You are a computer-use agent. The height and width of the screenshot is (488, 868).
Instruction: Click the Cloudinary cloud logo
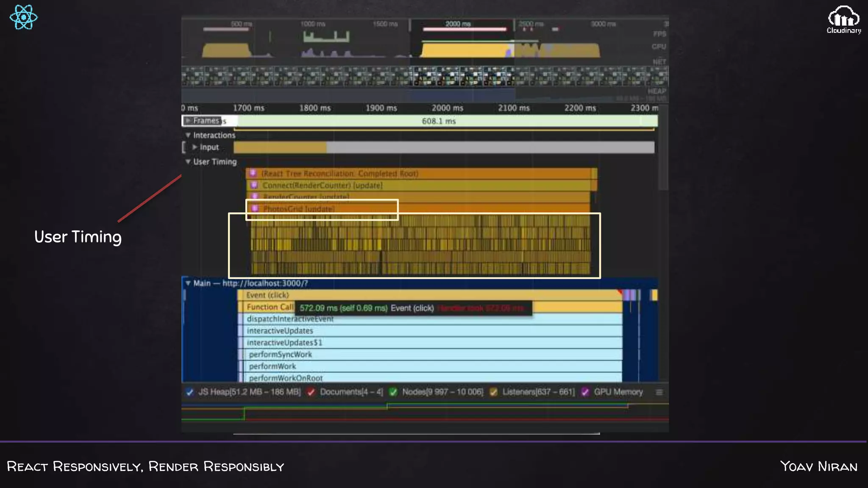point(843,19)
